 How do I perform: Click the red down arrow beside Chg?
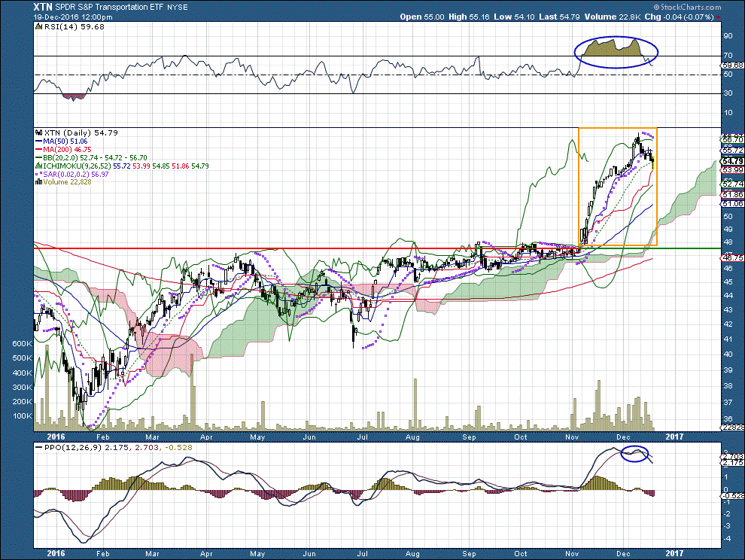[x=718, y=17]
